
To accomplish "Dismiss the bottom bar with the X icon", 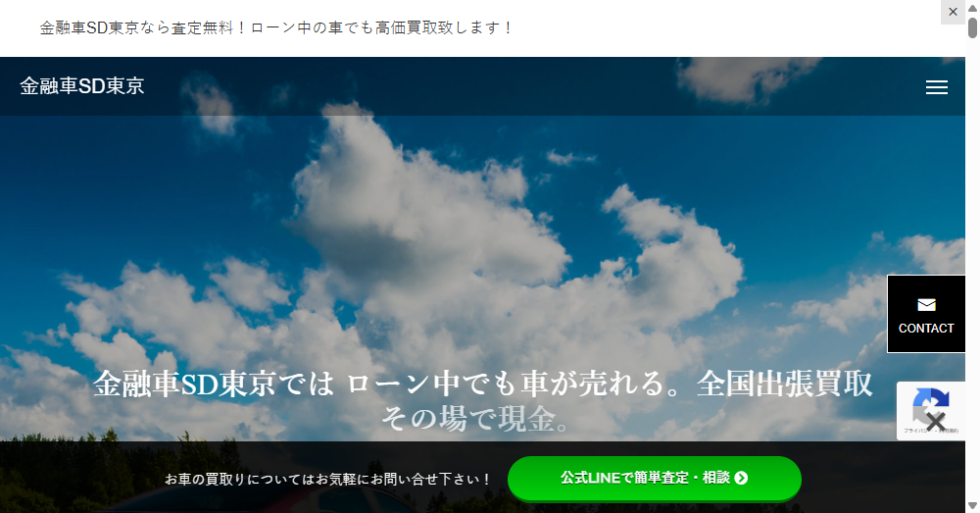I will coord(936,423).
